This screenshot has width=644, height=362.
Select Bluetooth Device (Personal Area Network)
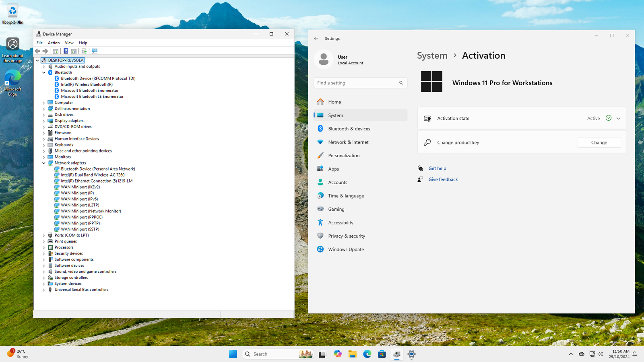[x=98, y=169]
